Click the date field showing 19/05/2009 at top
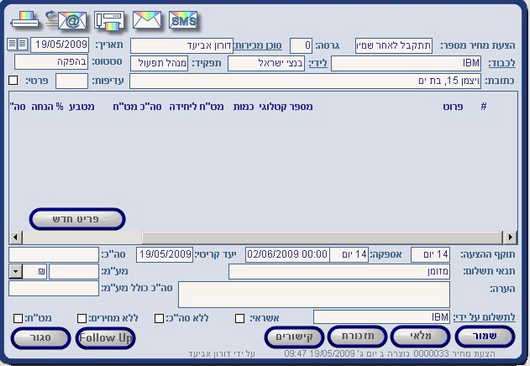This screenshot has height=366, width=530. pyautogui.click(x=60, y=45)
